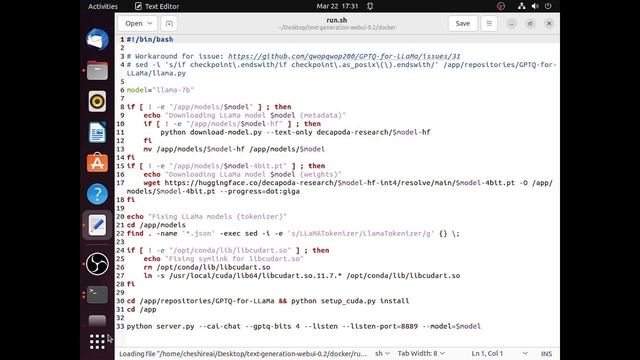This screenshot has height=360, width=640.
Task: Click the Save button
Action: 462,24
